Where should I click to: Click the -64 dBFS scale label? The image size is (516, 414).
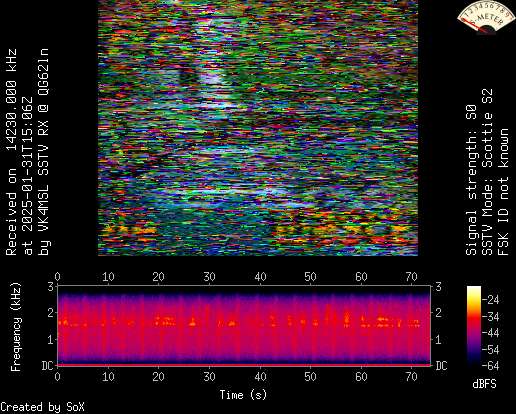(490, 366)
